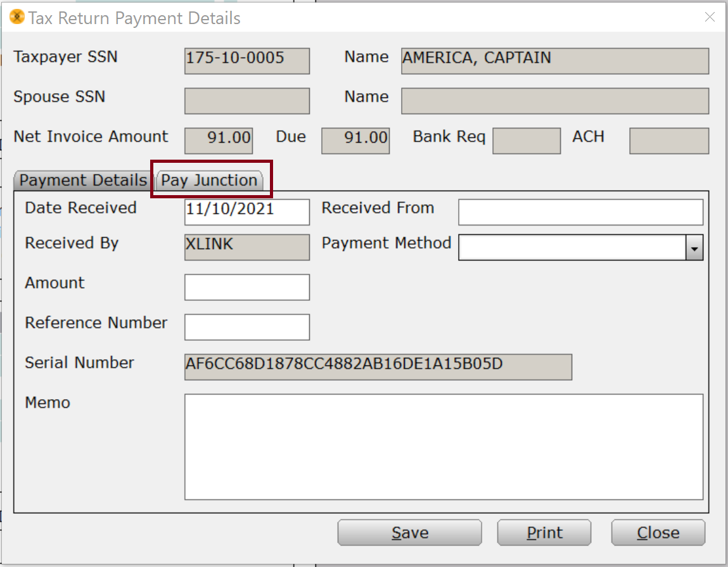Click inside the Memo text area
Image resolution: width=728 pixels, height=567 pixels.
point(444,447)
